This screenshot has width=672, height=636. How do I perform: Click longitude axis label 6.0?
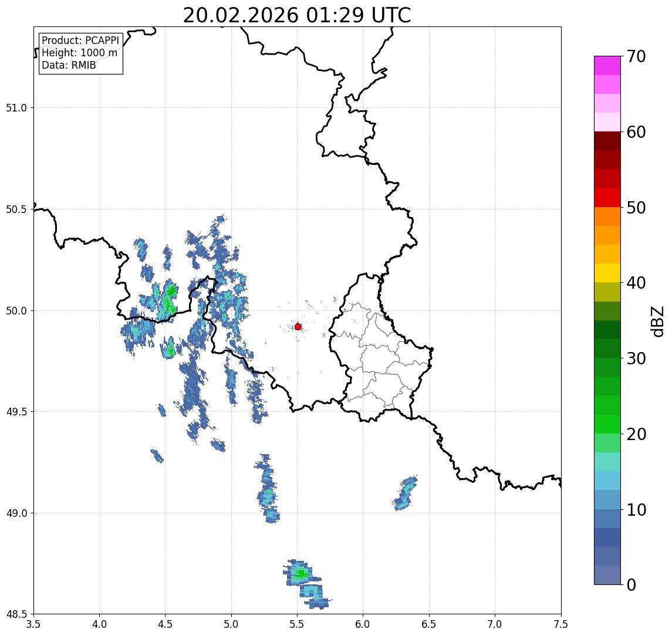click(x=363, y=624)
